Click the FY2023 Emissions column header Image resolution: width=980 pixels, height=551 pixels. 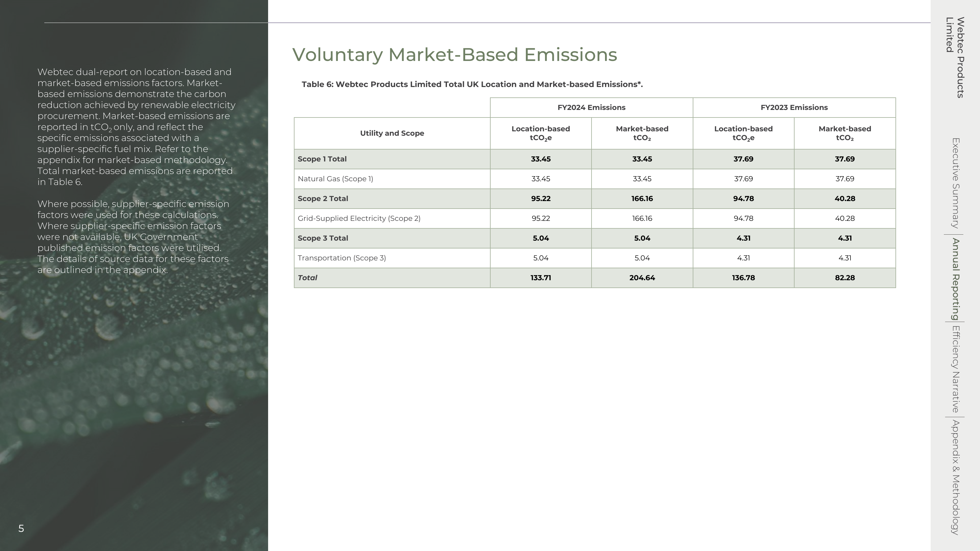click(x=794, y=108)
